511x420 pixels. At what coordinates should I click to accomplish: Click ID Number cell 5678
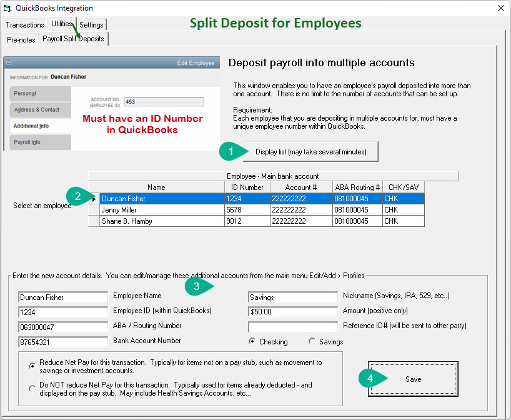(247, 209)
